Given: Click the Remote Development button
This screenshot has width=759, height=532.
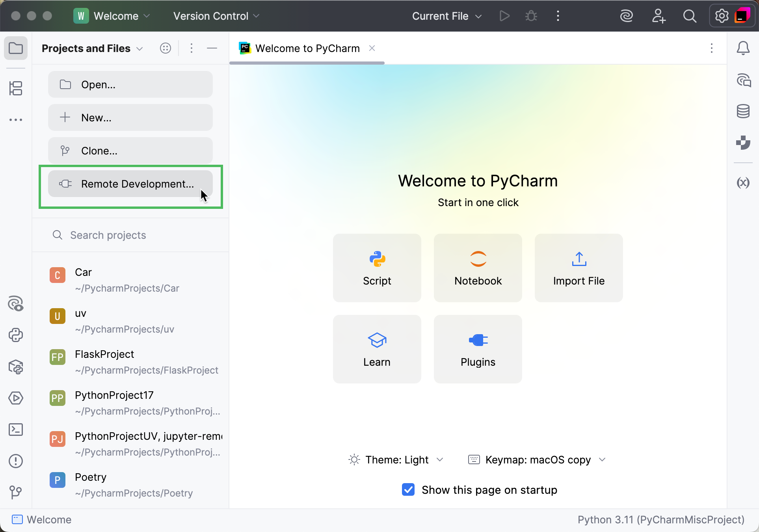Looking at the screenshot, I should pos(130,184).
